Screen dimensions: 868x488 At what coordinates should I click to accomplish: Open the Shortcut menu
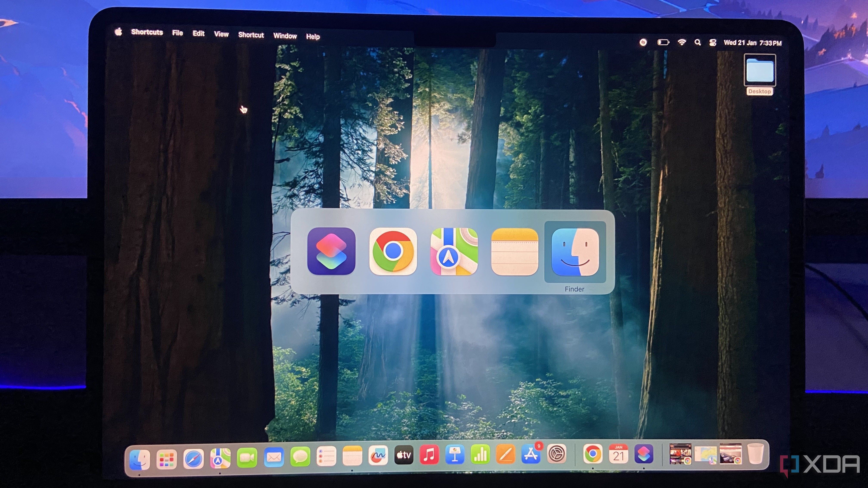tap(251, 35)
